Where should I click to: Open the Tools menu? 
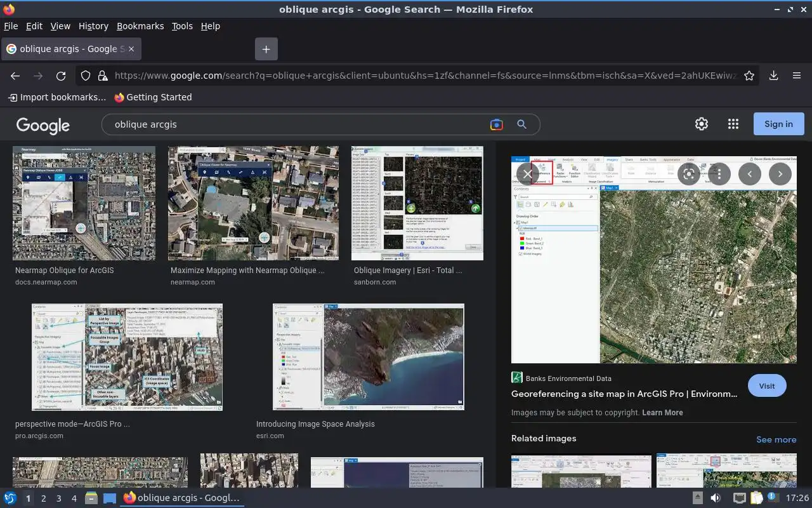click(x=182, y=26)
